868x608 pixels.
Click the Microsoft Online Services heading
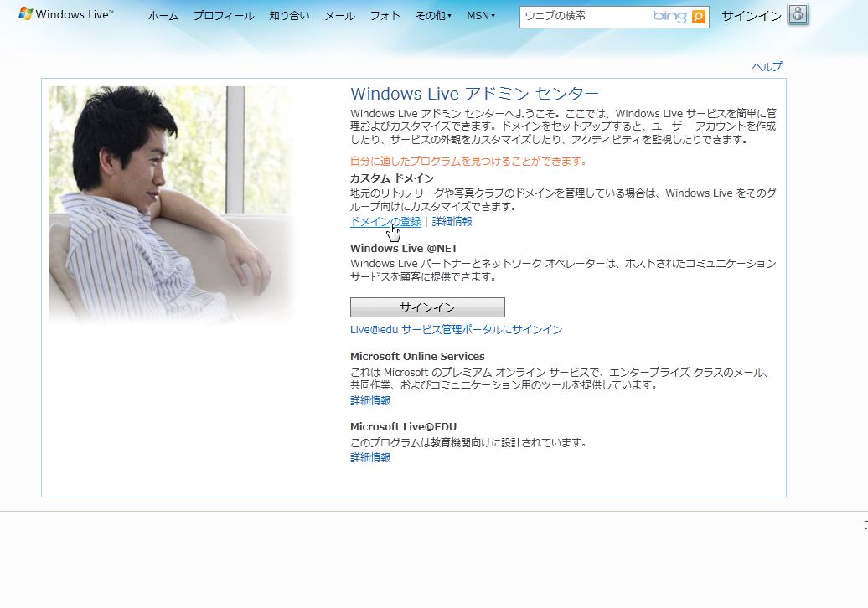[x=417, y=356]
